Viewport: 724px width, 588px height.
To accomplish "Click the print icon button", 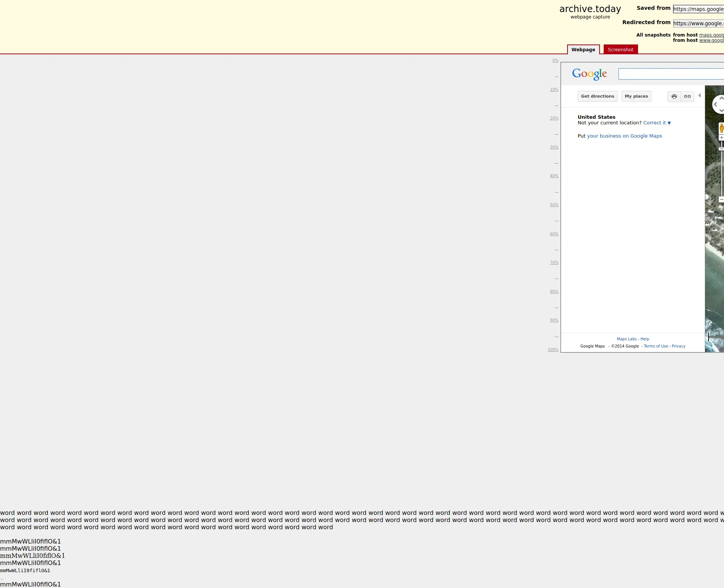I will click(x=674, y=96).
